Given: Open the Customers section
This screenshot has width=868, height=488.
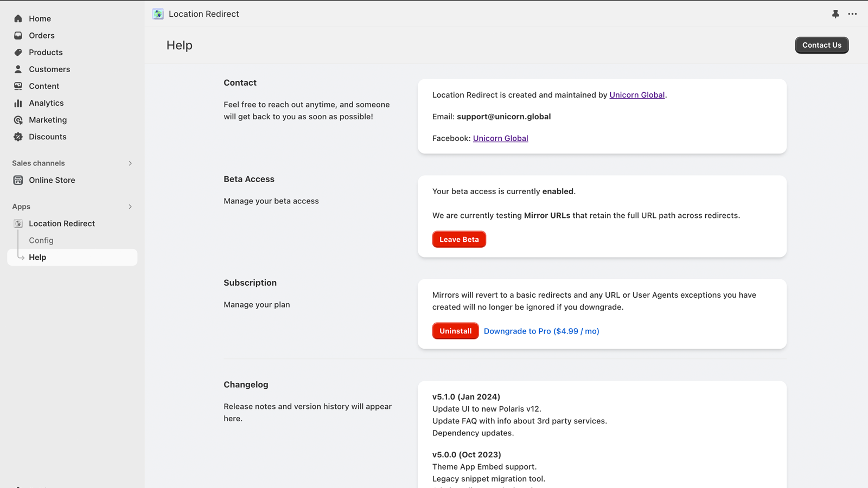Looking at the screenshot, I should coord(49,69).
